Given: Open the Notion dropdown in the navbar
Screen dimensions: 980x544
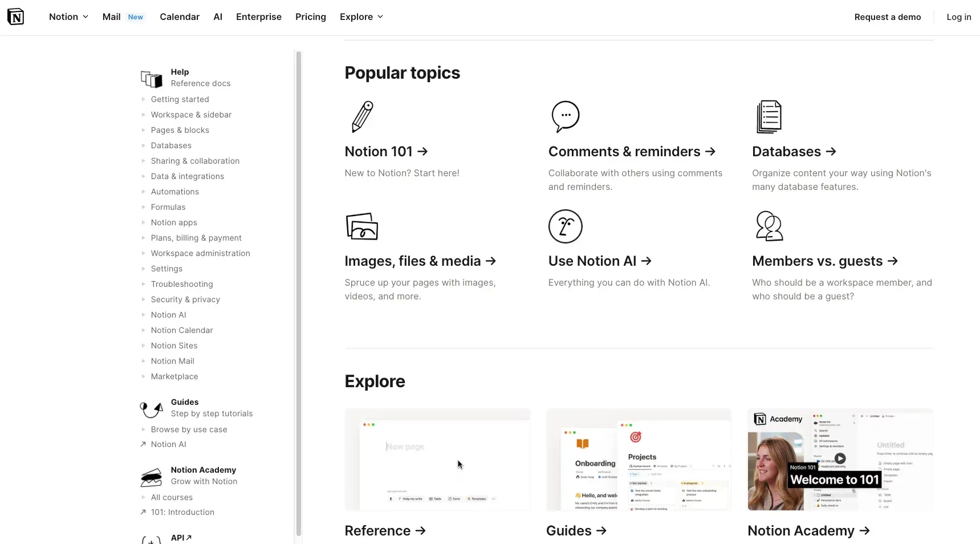Looking at the screenshot, I should click(x=68, y=17).
